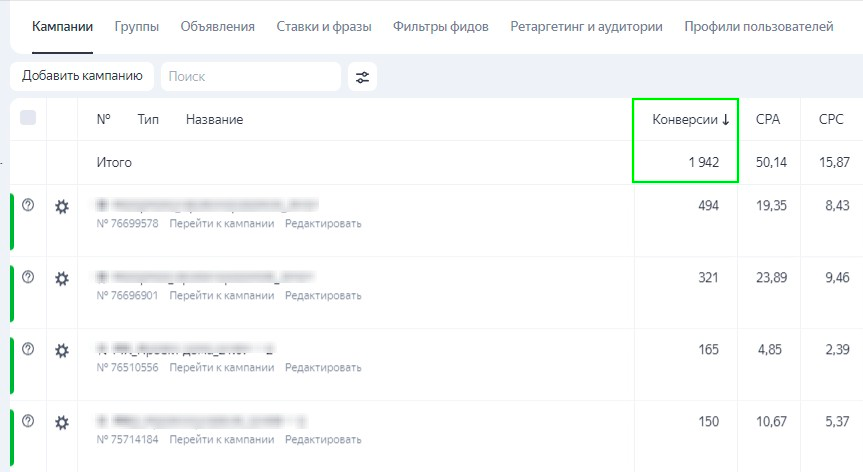This screenshot has width=863, height=472.
Task: Click campaign number № 76696901
Action: click(127, 296)
